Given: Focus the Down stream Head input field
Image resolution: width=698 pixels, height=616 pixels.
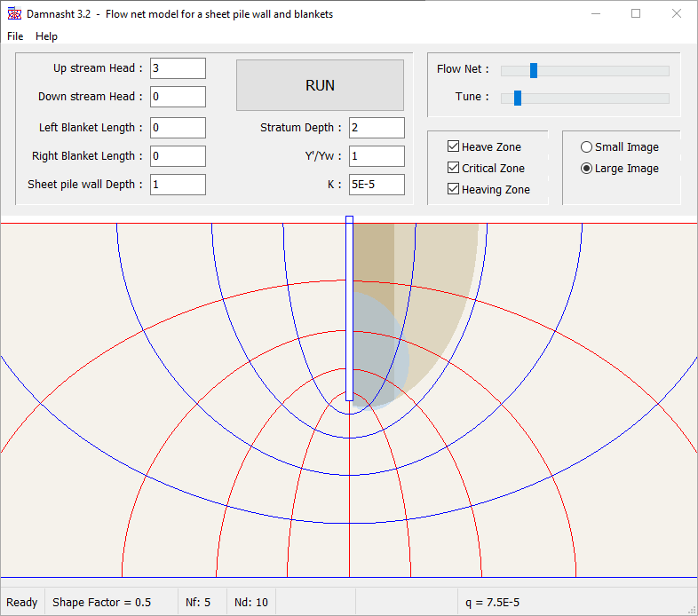Looking at the screenshot, I should 178,97.
